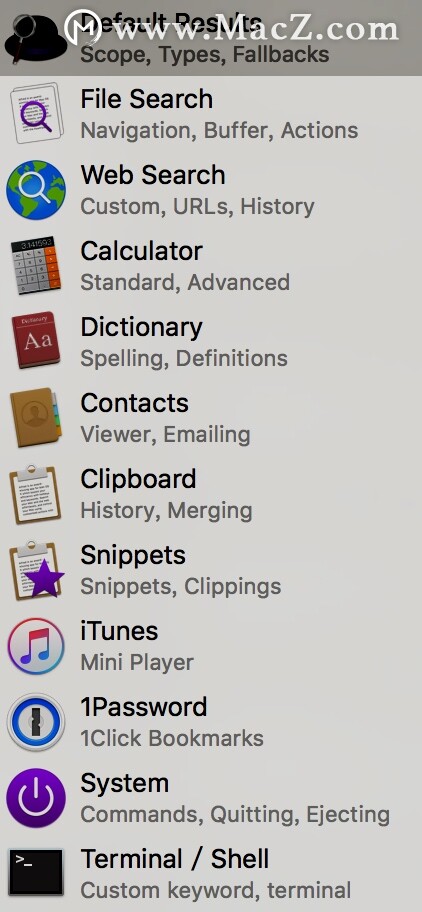Select the brown Contacts address book icon
422x912 pixels.
tap(35, 418)
